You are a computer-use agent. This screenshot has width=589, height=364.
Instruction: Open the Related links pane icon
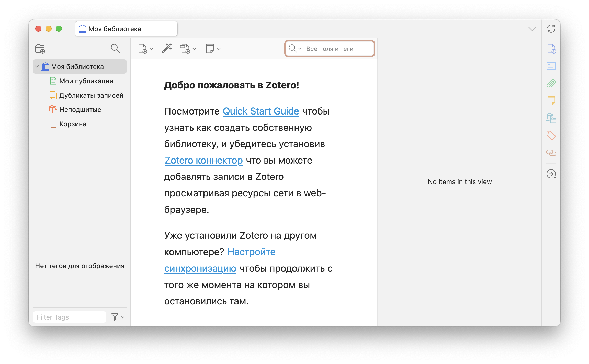point(551,153)
